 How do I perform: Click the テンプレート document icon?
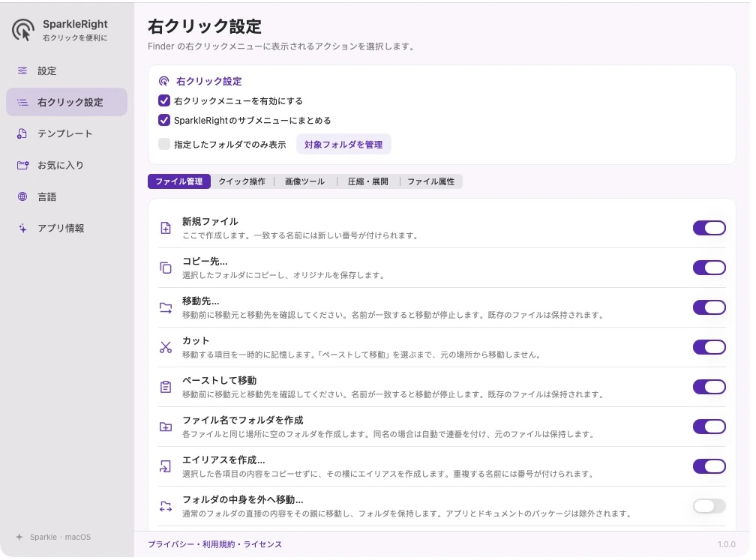(22, 134)
